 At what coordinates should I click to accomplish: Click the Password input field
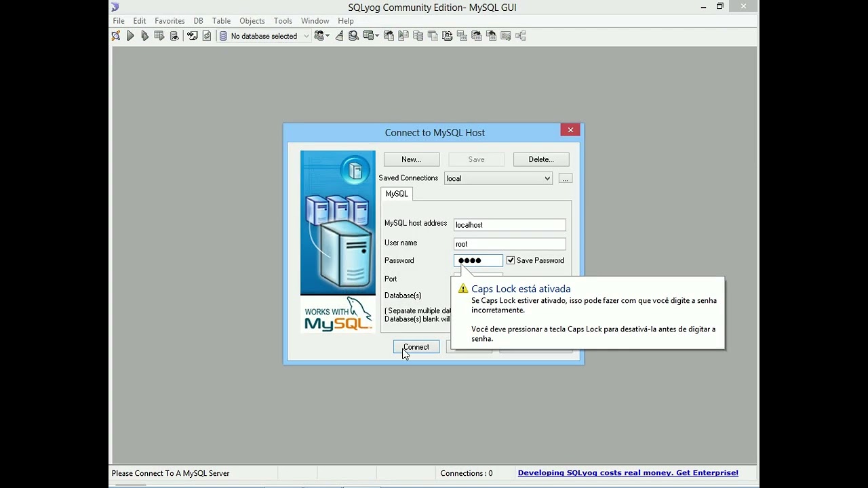pyautogui.click(x=478, y=260)
